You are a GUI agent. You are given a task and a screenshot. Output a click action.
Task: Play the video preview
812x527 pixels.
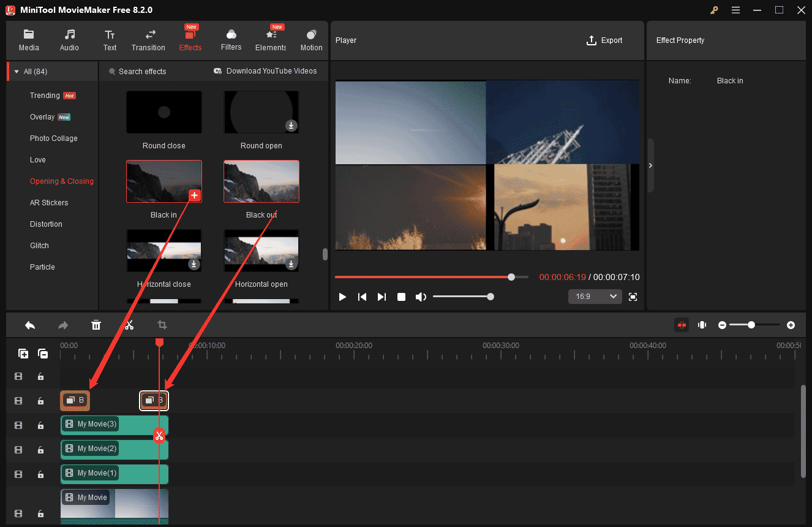pyautogui.click(x=342, y=297)
